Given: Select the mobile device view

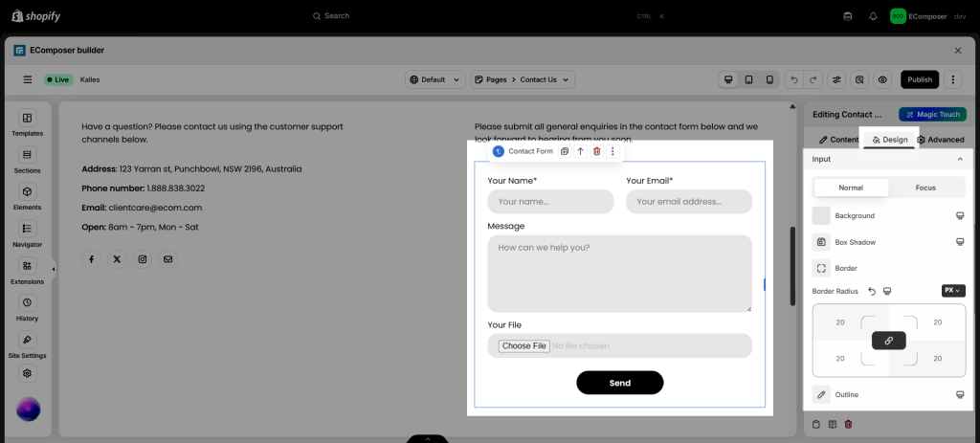Looking at the screenshot, I should pyautogui.click(x=768, y=79).
